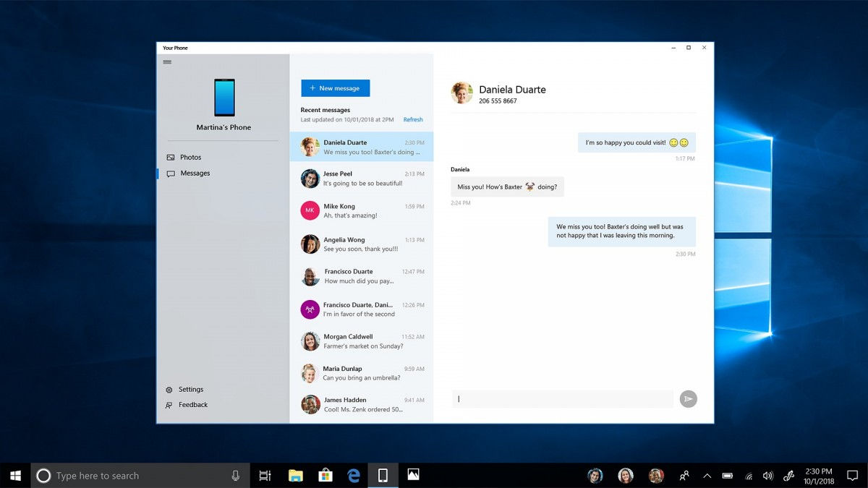Open the People hub on the taskbar
868x488 pixels.
(x=684, y=475)
